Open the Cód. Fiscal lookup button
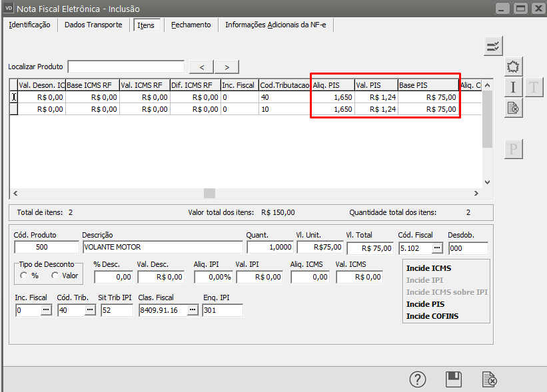This screenshot has width=547, height=392. [x=436, y=248]
